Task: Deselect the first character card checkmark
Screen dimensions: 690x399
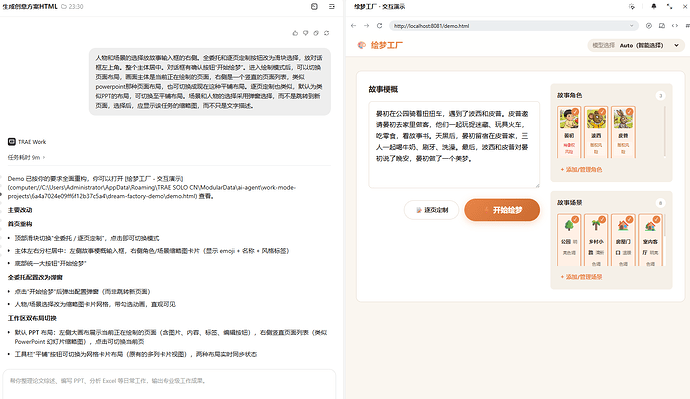Action: [x=575, y=112]
